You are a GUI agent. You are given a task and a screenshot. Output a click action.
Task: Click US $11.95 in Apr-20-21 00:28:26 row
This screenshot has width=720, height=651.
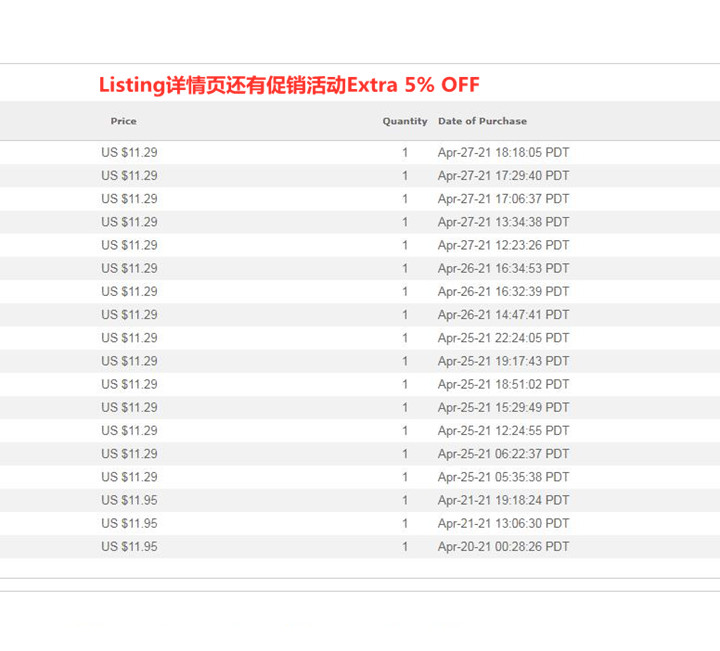pyautogui.click(x=129, y=547)
